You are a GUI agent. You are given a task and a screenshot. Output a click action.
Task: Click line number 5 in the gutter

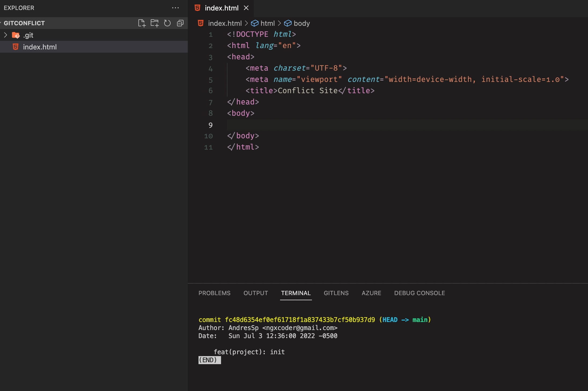click(x=211, y=80)
